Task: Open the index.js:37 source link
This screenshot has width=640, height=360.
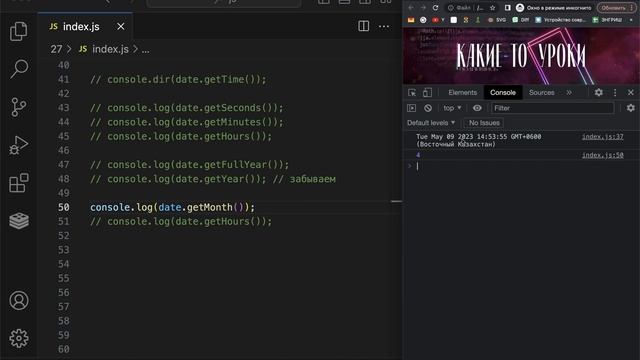Action: (x=602, y=137)
